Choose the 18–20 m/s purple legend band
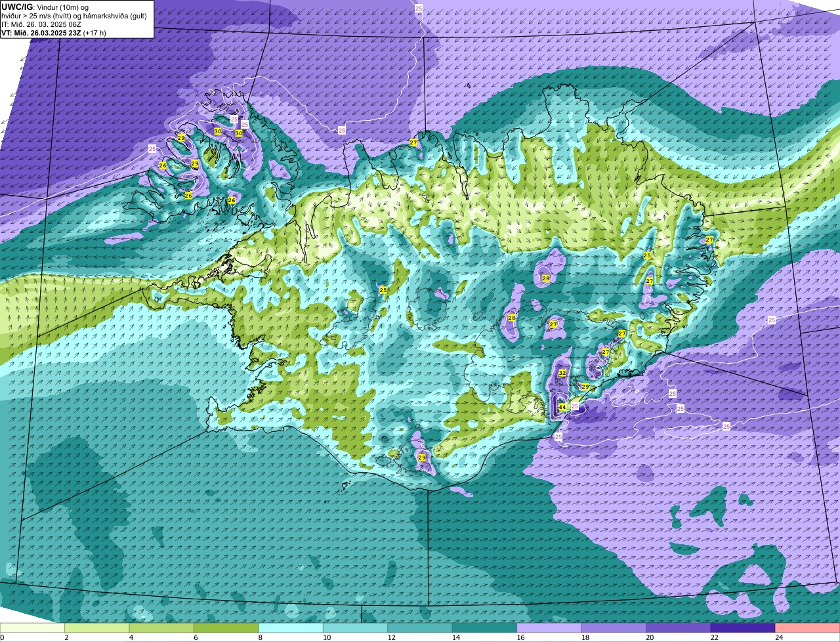 [614, 628]
